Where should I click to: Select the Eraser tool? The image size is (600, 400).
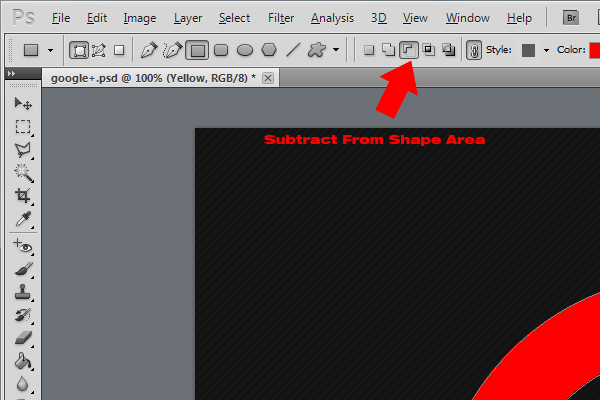(23, 338)
